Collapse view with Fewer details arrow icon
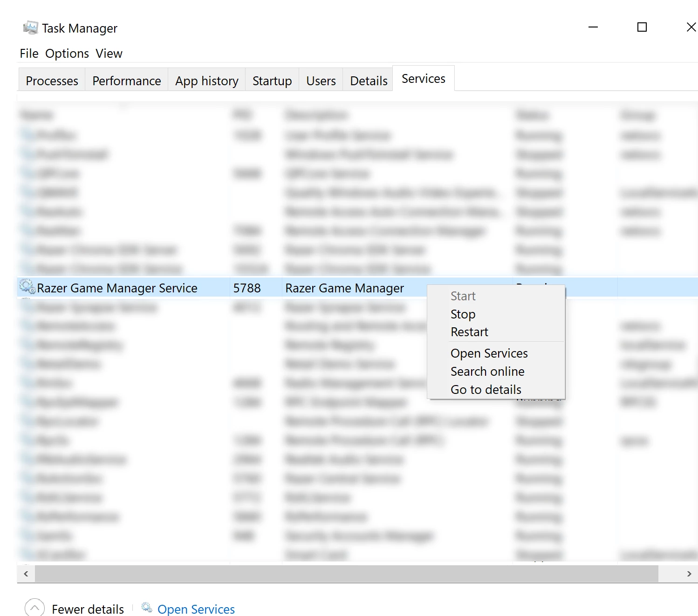698x616 pixels. click(34, 608)
